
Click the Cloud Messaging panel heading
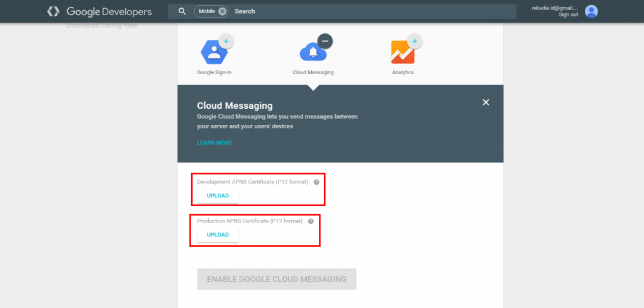(235, 106)
